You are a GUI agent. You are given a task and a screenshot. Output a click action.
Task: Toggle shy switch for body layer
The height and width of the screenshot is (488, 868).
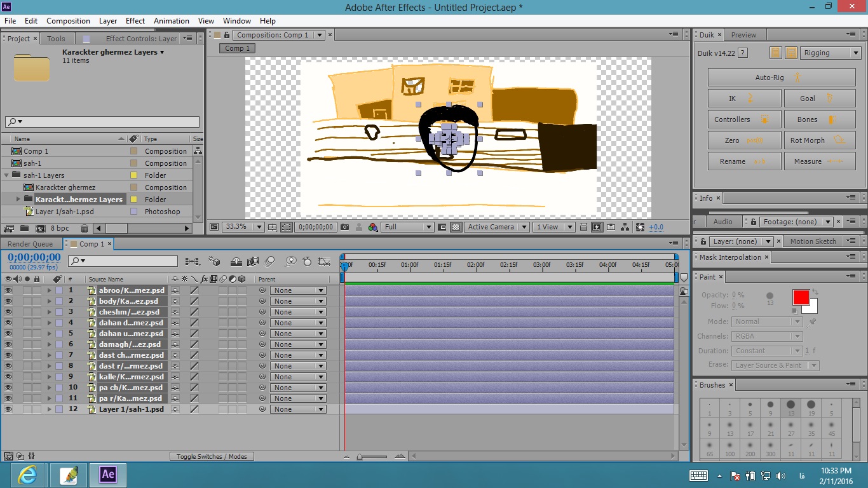tap(175, 301)
